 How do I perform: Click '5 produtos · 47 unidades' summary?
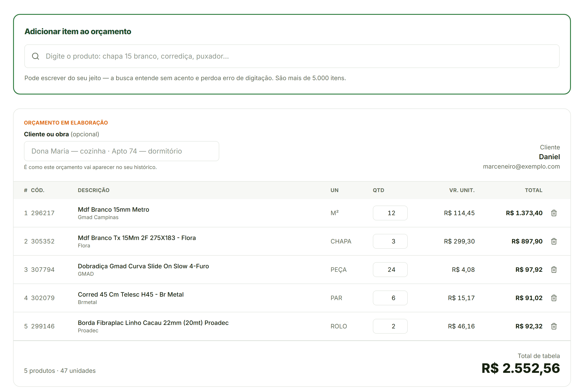tap(60, 370)
